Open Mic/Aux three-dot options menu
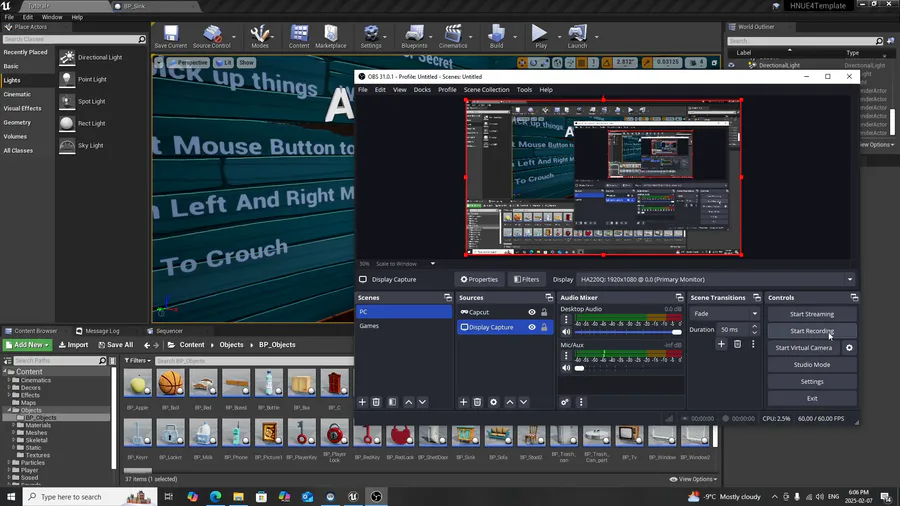The width and height of the screenshot is (900, 506). pyautogui.click(x=566, y=356)
